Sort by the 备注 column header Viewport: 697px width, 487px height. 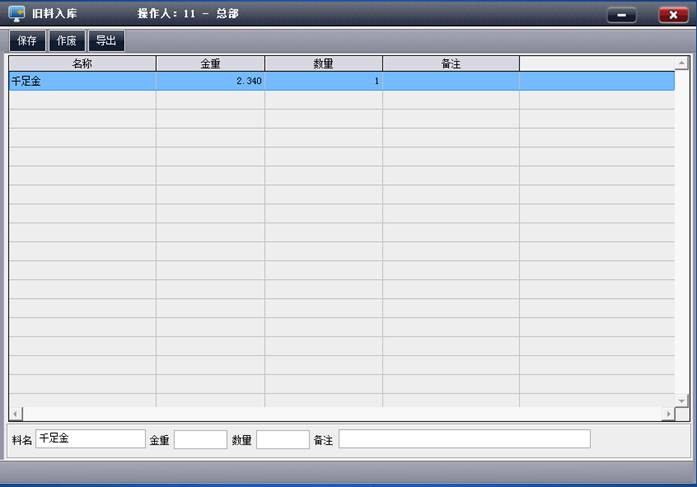451,64
